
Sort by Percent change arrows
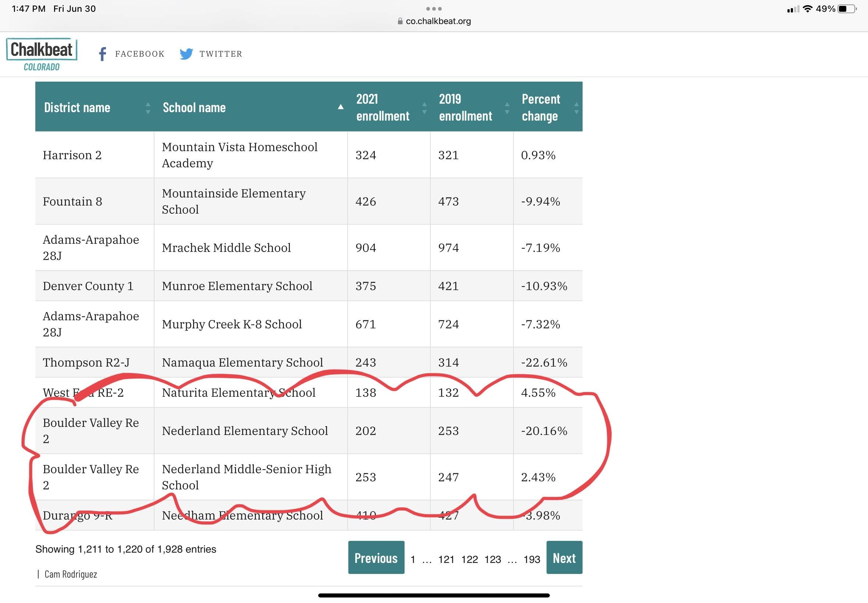click(x=576, y=108)
